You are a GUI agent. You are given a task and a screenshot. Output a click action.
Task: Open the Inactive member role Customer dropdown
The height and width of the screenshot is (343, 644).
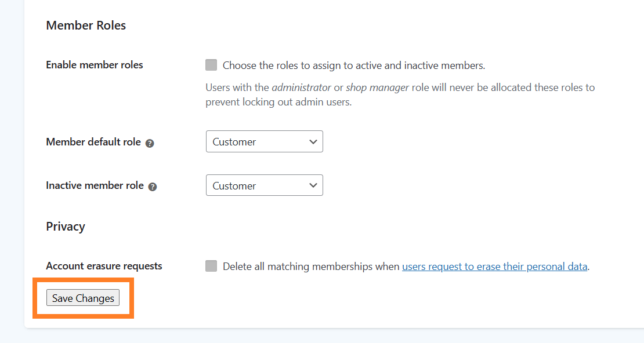265,185
